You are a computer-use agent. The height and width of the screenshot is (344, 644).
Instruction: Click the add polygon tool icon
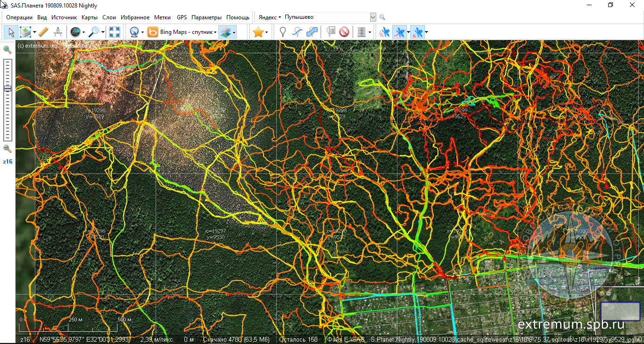(x=312, y=32)
